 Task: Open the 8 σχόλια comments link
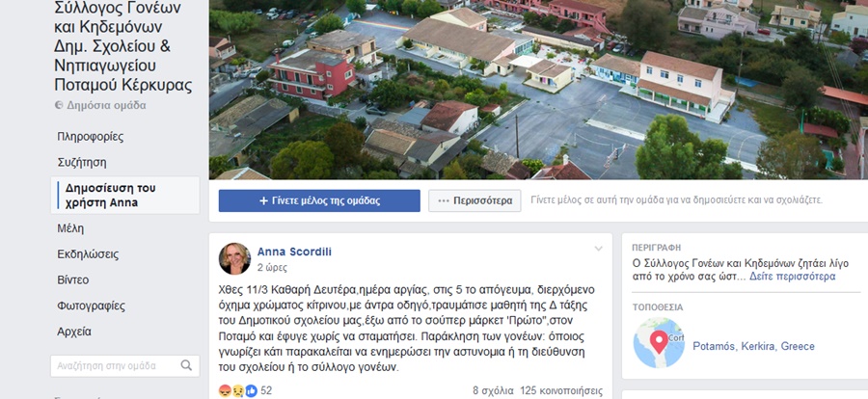click(493, 390)
